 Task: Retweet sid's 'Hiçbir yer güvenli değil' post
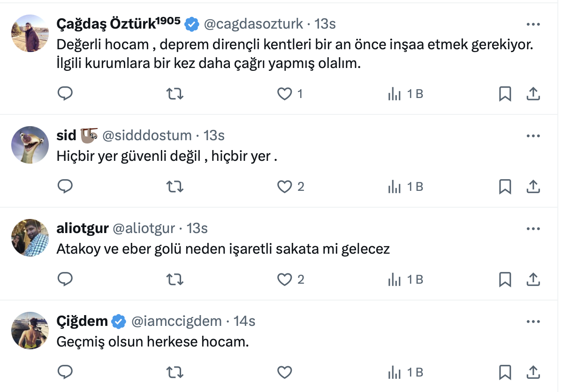(x=175, y=187)
